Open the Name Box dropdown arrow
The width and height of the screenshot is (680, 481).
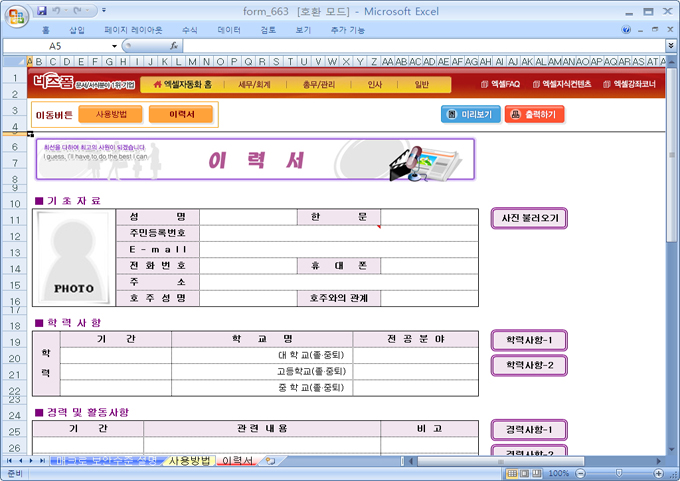click(114, 46)
